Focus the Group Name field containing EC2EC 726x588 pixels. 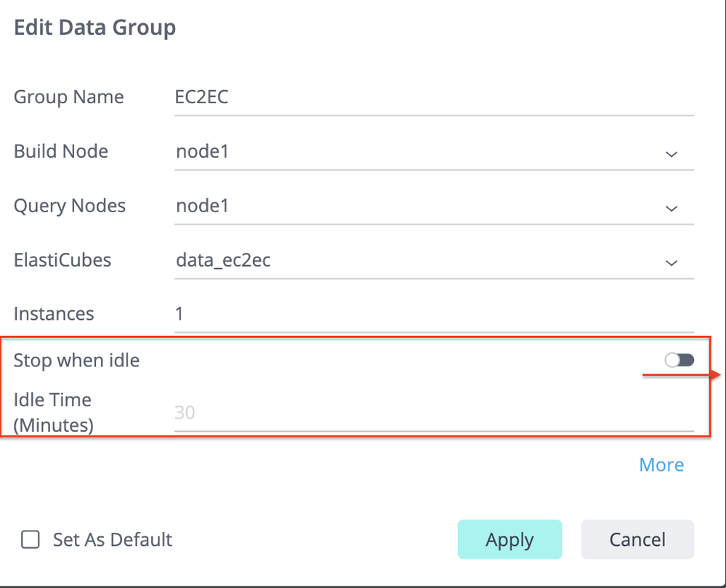(x=433, y=97)
